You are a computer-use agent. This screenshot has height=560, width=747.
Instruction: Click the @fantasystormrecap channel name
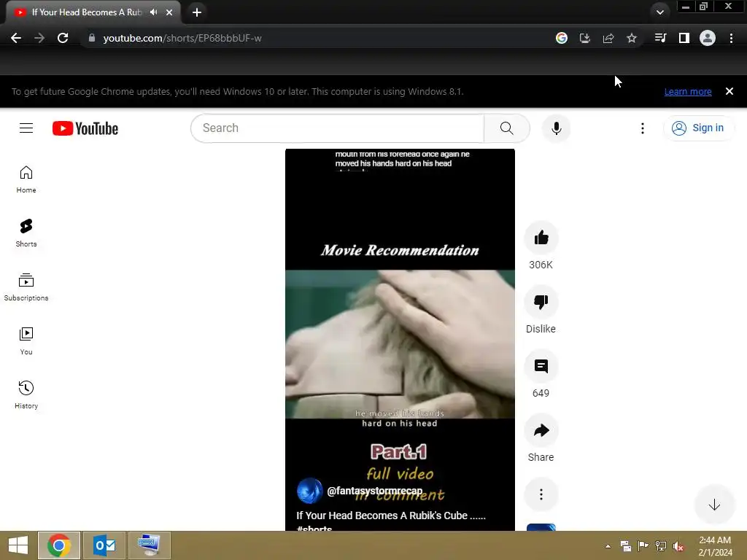point(374,491)
